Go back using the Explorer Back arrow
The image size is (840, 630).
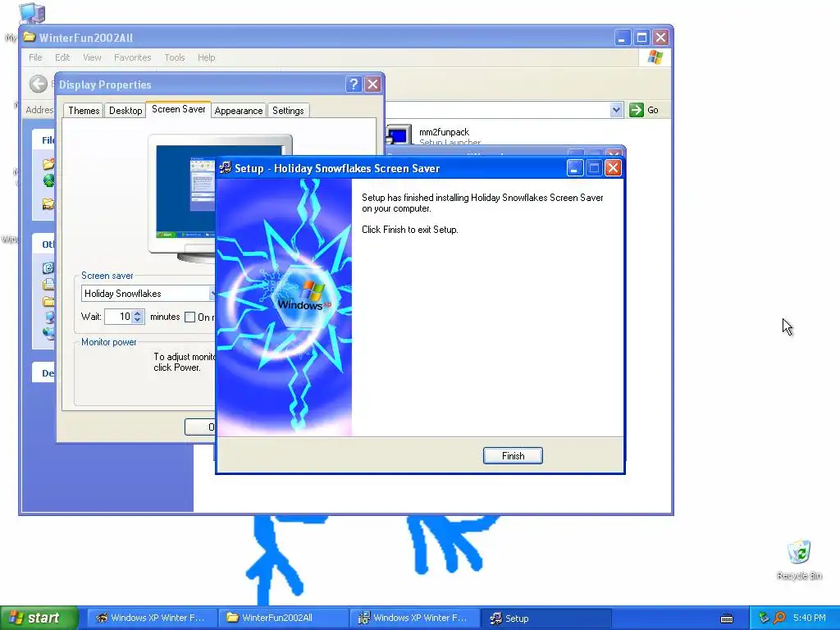[39, 84]
